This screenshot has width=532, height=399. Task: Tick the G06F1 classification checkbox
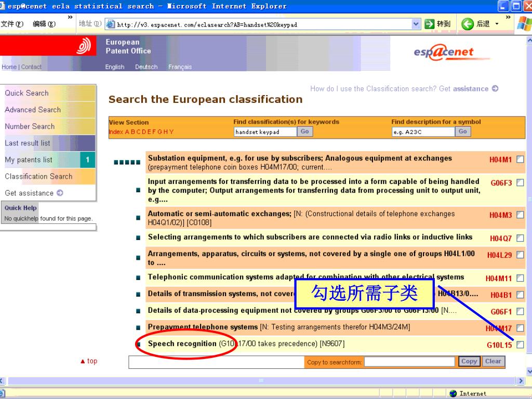[520, 312]
